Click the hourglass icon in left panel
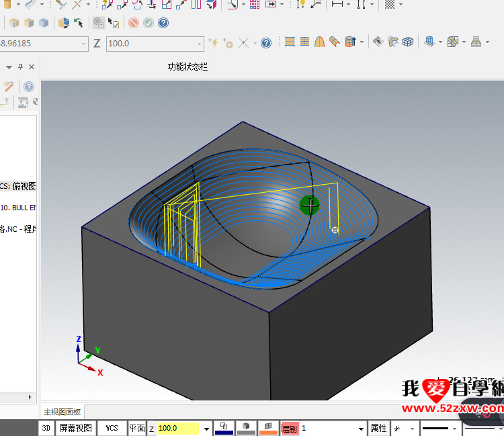Screen dimensions: 504x436 [23, 102]
